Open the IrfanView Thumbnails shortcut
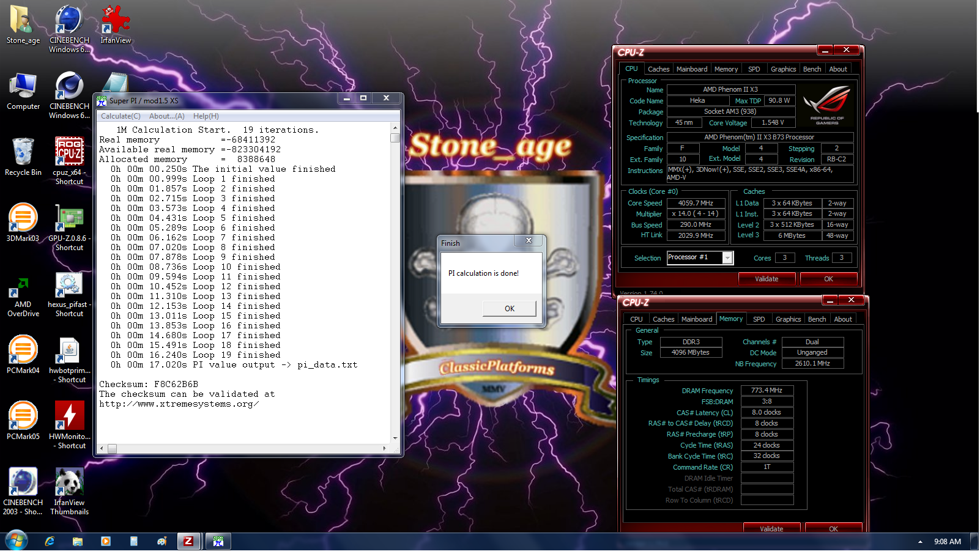The height and width of the screenshot is (554, 980). click(x=69, y=491)
